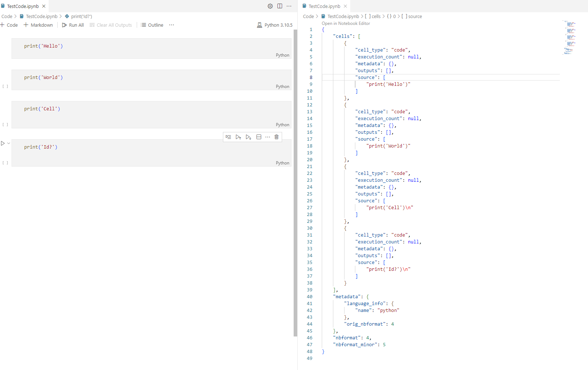
Task: Split the editor into two panes
Action: (x=280, y=6)
